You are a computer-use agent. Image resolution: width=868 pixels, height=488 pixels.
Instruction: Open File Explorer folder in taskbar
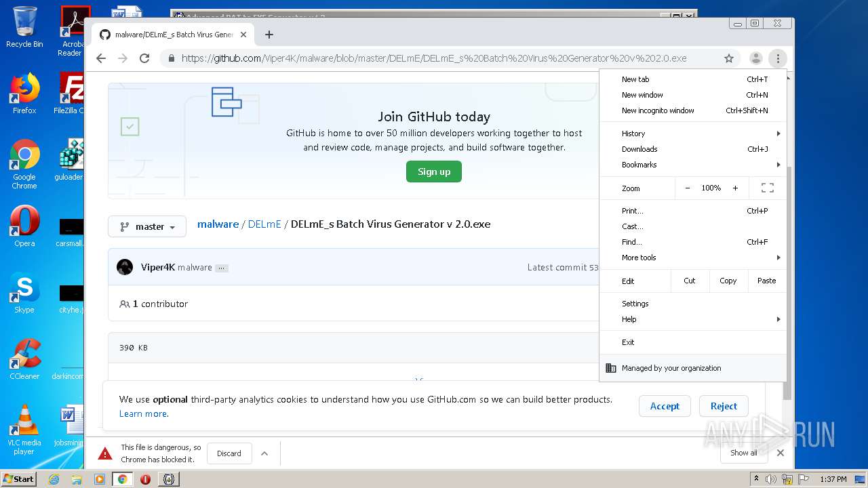pyautogui.click(x=77, y=479)
